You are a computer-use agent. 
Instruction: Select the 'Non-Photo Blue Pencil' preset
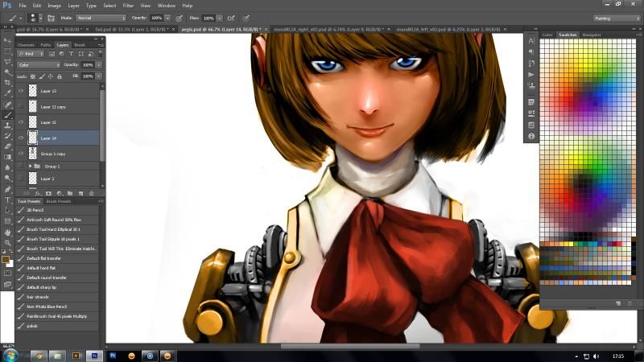(57, 306)
